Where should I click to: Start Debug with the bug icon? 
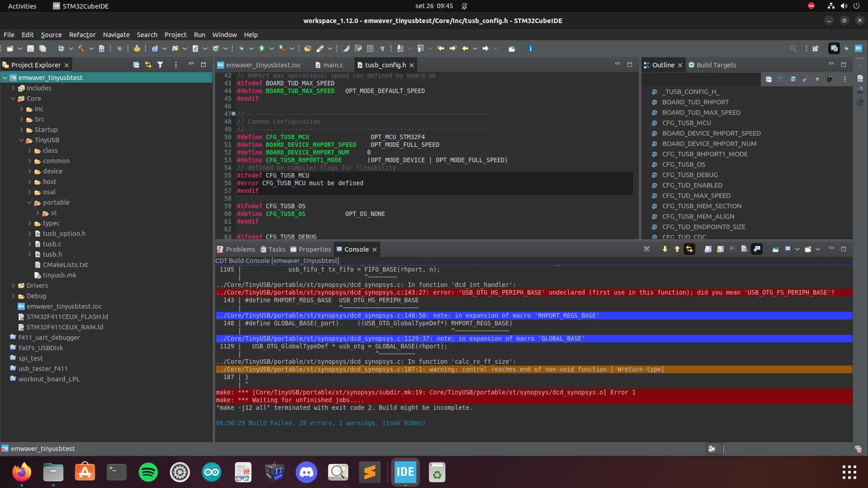click(x=242, y=48)
